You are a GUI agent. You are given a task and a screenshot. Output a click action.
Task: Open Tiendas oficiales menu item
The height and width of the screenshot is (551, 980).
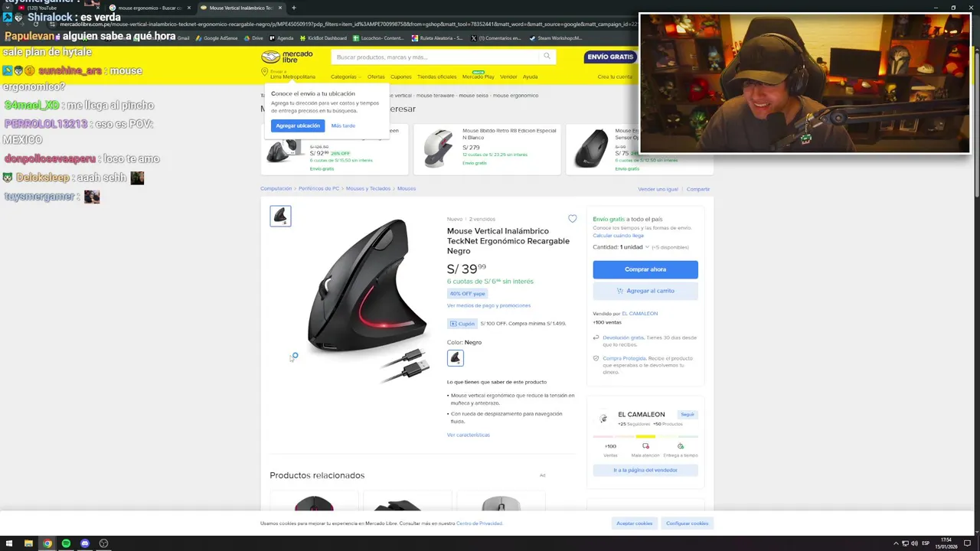point(436,77)
